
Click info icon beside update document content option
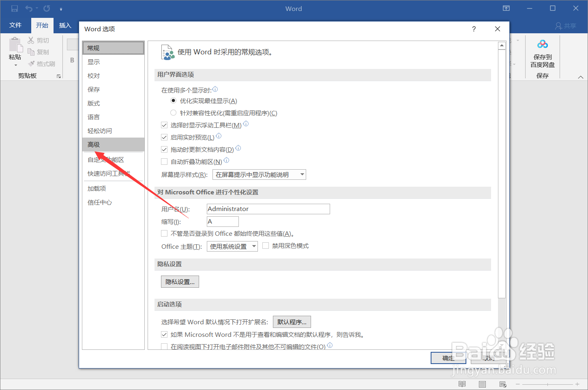click(x=238, y=148)
